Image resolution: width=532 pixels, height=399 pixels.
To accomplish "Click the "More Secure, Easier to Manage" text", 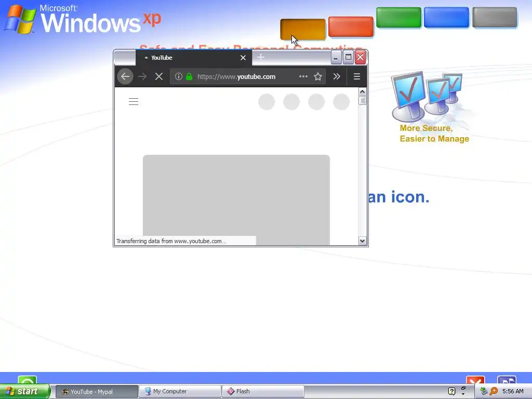I will point(434,134).
